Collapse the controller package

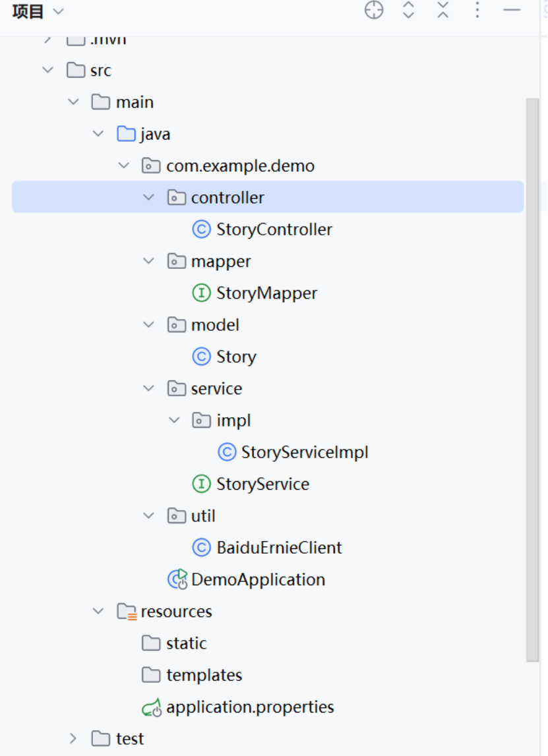pyautogui.click(x=149, y=198)
